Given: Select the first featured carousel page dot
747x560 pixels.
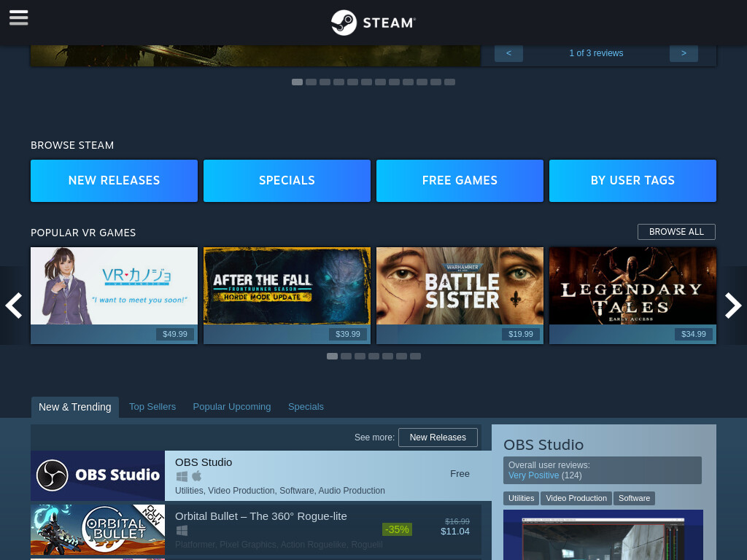Looking at the screenshot, I should (x=298, y=82).
